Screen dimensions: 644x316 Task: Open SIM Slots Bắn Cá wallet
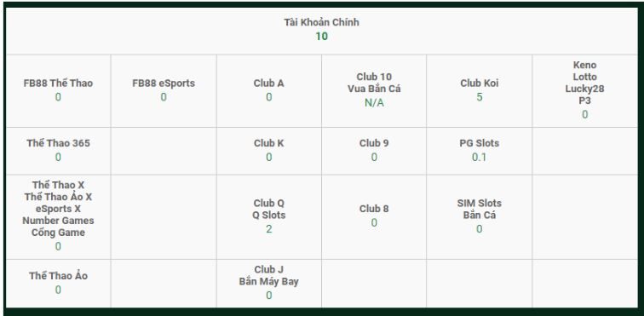479,216
